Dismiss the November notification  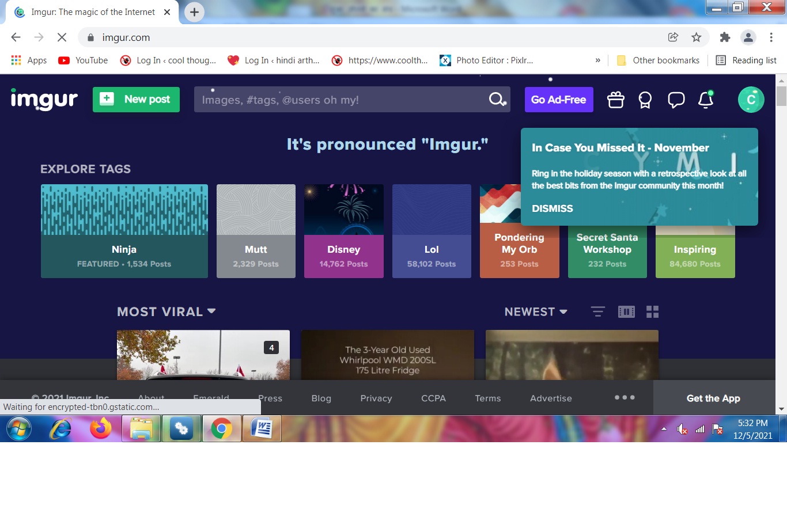[552, 208]
